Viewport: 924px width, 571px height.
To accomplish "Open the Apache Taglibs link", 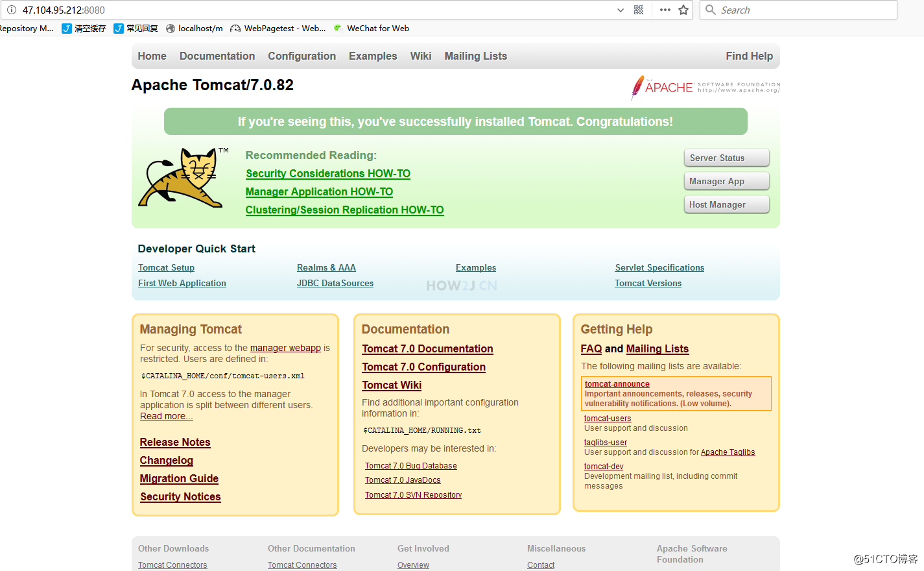I will point(728,452).
